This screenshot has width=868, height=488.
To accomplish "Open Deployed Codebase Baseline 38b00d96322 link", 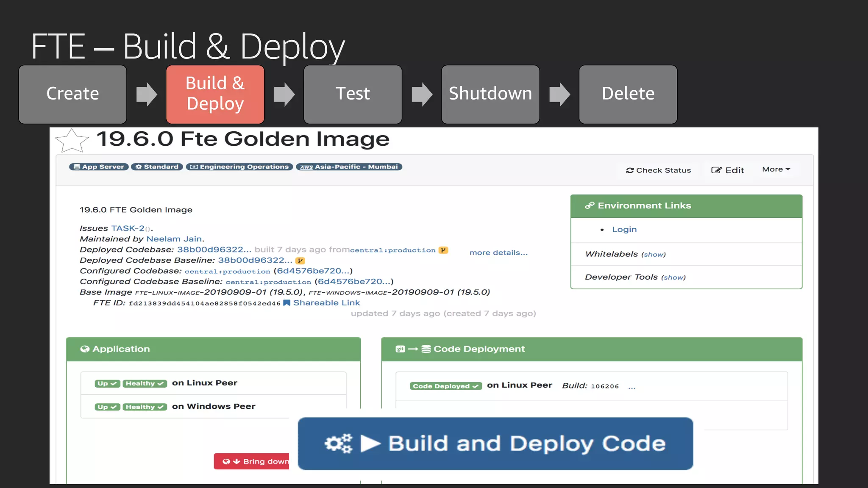I will click(x=255, y=260).
